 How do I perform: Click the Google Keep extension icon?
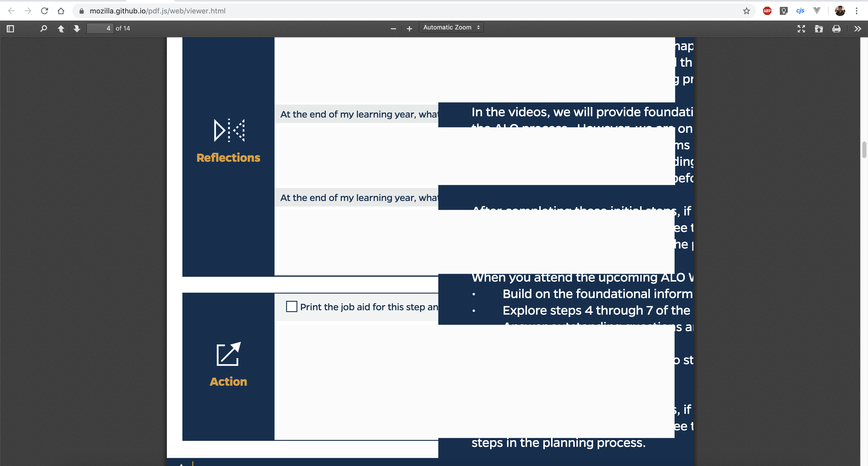(x=784, y=10)
